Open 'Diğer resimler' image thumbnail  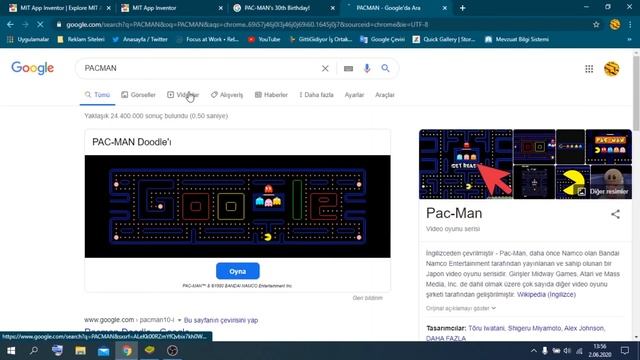pos(611,182)
